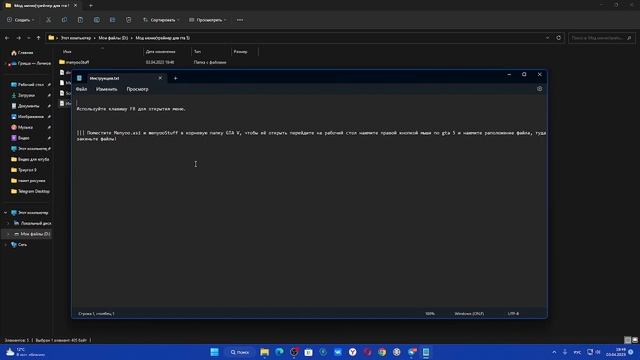Open the three-dots more options in Explorer
640x360 pixels.
point(240,20)
